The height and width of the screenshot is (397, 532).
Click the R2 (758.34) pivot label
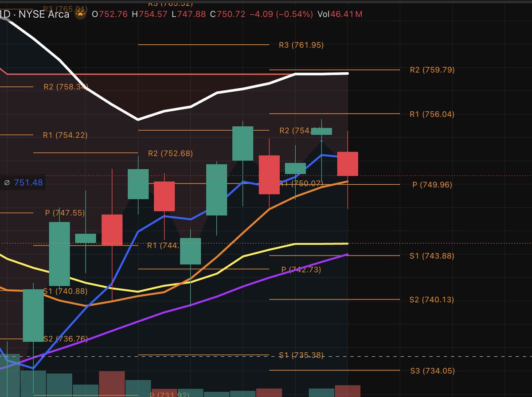pyautogui.click(x=66, y=86)
